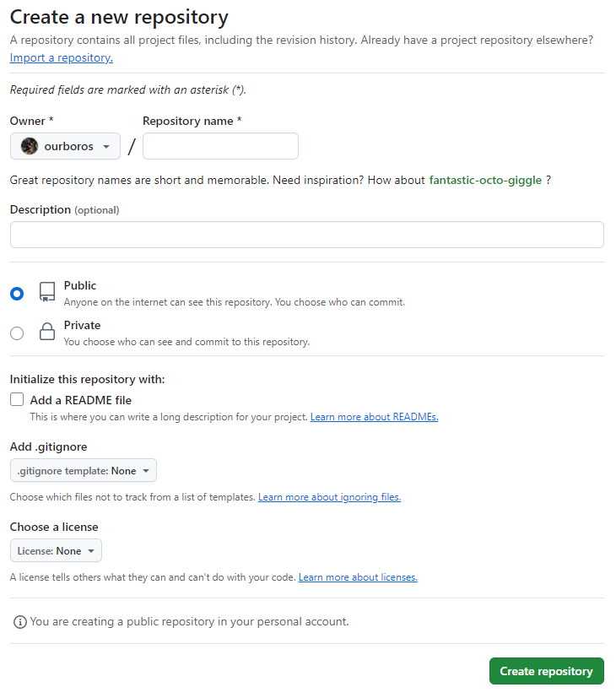Click the public repository book icon

tap(47, 293)
